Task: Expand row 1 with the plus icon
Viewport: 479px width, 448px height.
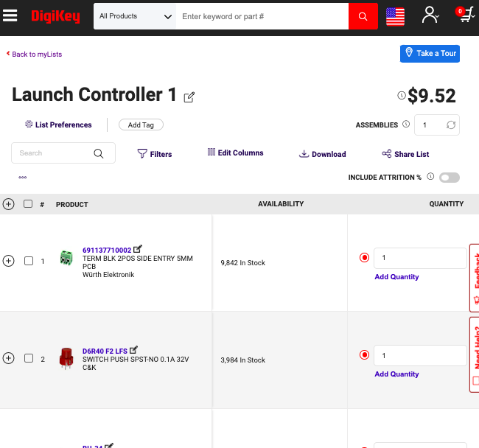Action: [x=9, y=261]
